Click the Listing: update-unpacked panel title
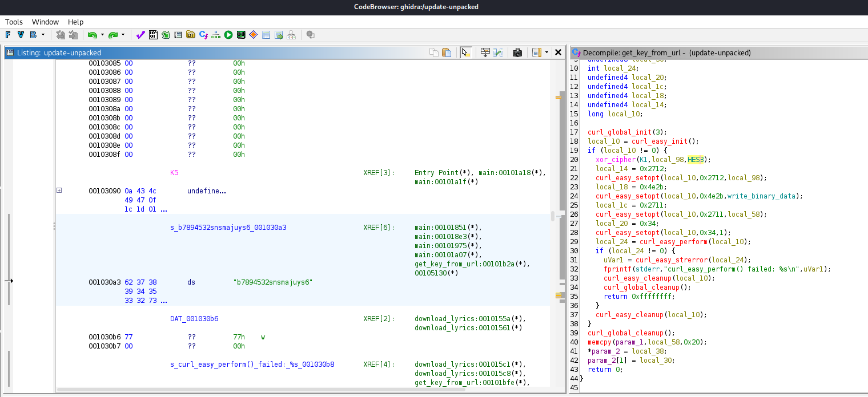 point(59,52)
